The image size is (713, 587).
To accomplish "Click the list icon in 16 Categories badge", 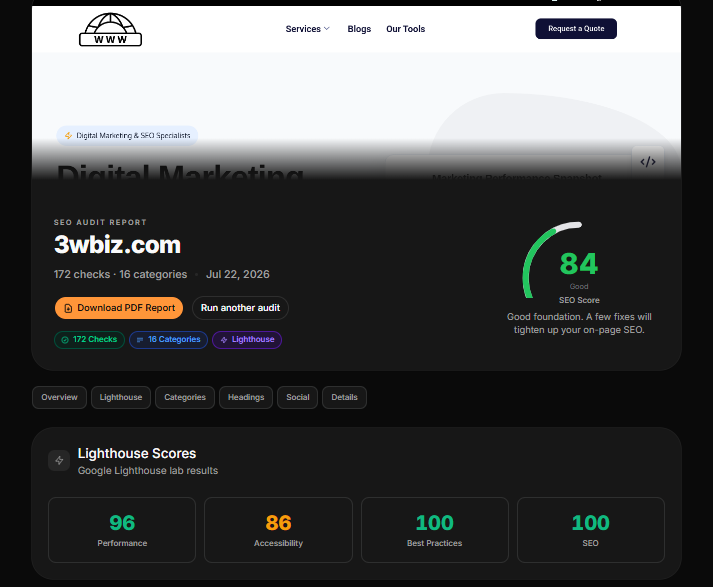I will click(140, 340).
